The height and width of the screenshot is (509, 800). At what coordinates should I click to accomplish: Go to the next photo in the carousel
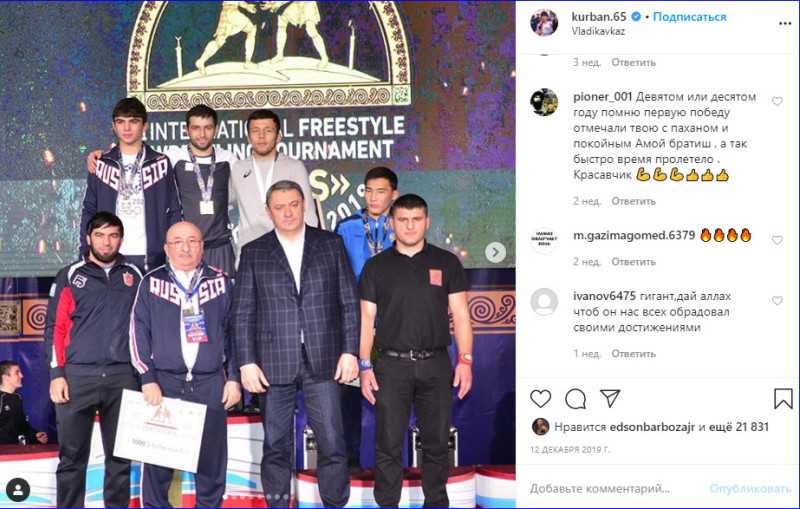click(x=495, y=252)
